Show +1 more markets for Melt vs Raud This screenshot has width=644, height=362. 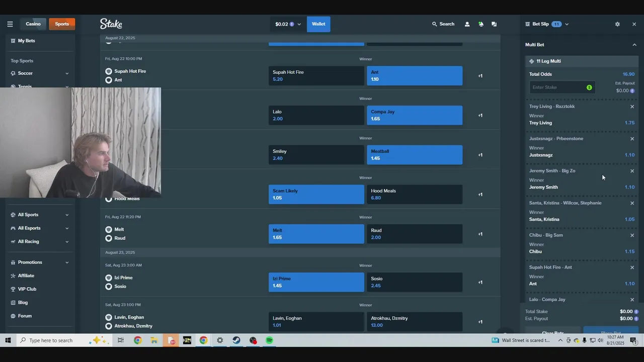coord(480,234)
